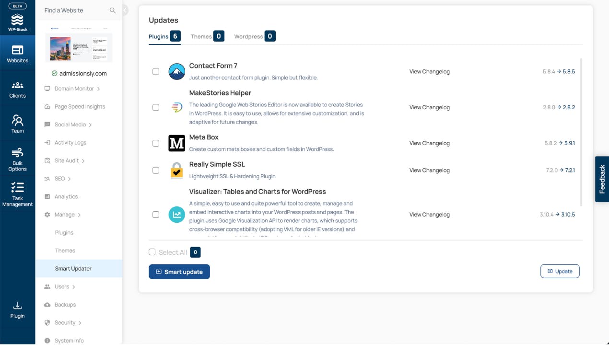This screenshot has height=364, width=609.
Task: Click the System Info icon
Action: 47,341
